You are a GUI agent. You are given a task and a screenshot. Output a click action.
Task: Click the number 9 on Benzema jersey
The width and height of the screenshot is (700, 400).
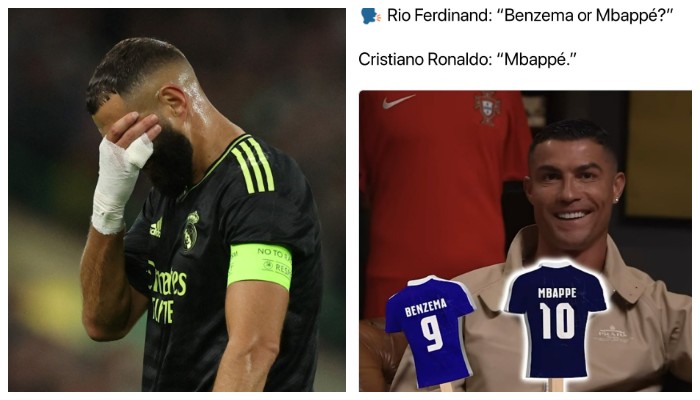point(432,334)
